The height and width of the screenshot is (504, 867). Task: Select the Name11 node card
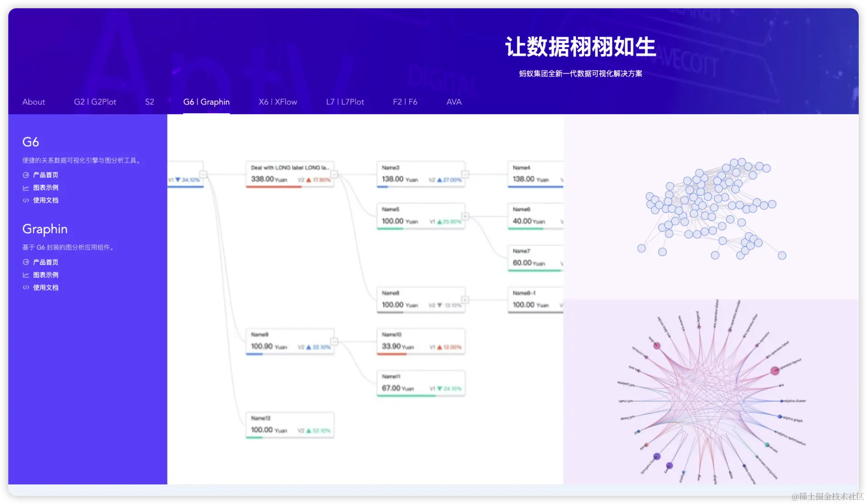point(421,384)
